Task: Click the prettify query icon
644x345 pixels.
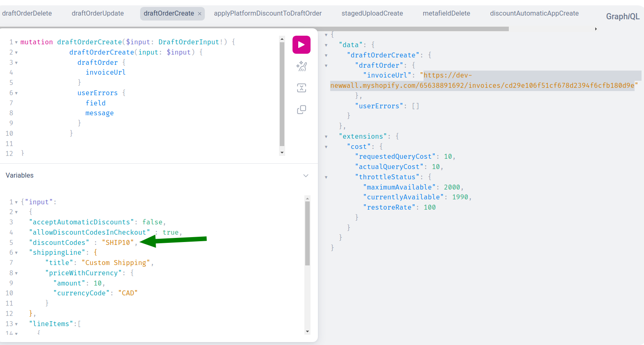Action: click(302, 66)
